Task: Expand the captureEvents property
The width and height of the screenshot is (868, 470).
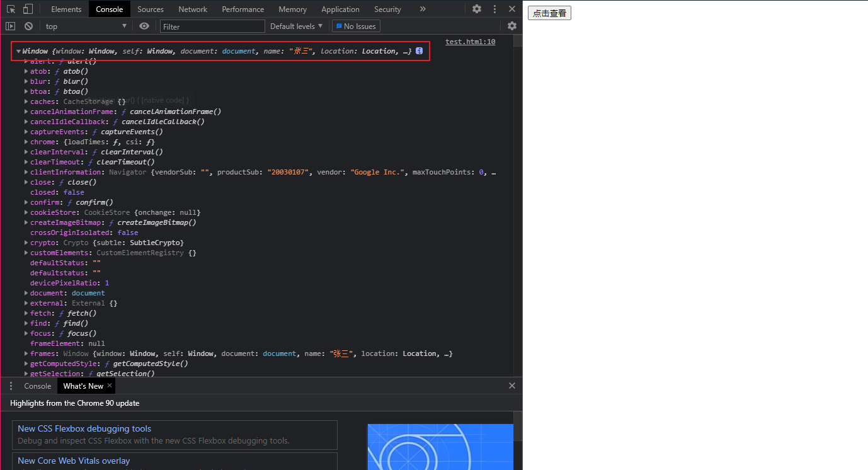Action: coord(26,132)
